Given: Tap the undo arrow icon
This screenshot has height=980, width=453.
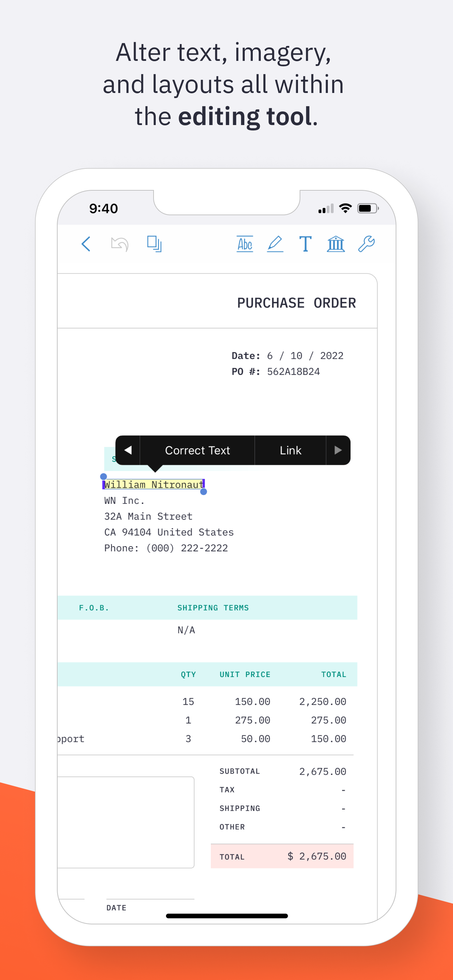Looking at the screenshot, I should point(120,244).
